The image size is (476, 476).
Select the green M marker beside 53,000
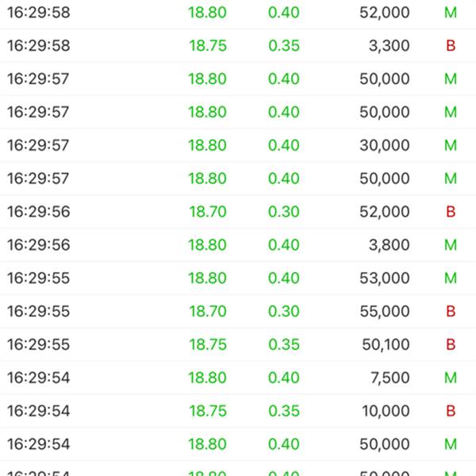point(451,278)
